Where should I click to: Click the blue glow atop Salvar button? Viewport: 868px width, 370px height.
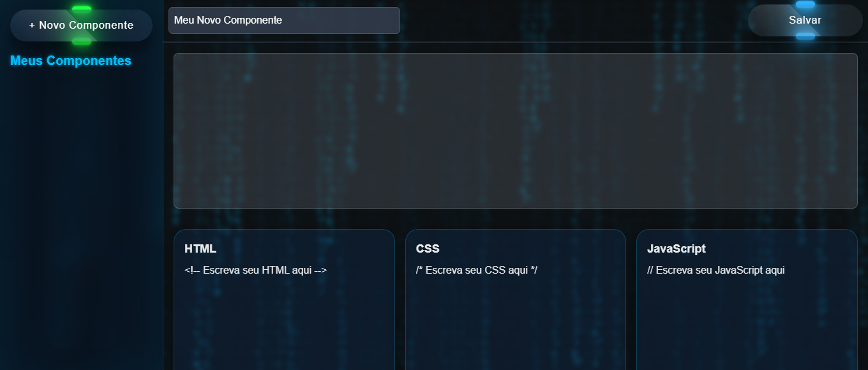[805, 4]
